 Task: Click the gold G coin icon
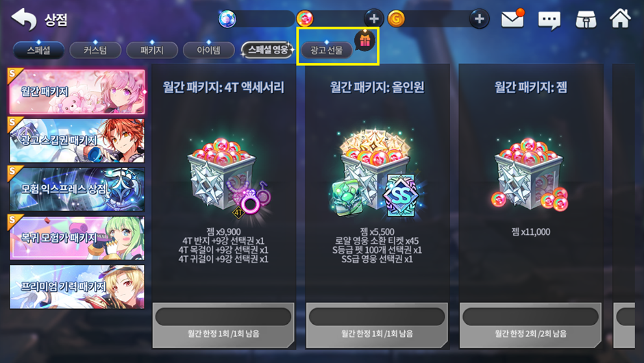point(396,19)
